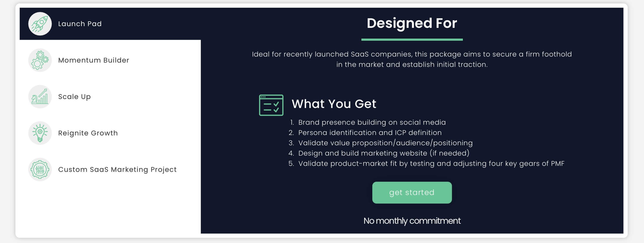Click the Launch Pad rocket icon
The width and height of the screenshot is (644, 243).
coord(40,24)
